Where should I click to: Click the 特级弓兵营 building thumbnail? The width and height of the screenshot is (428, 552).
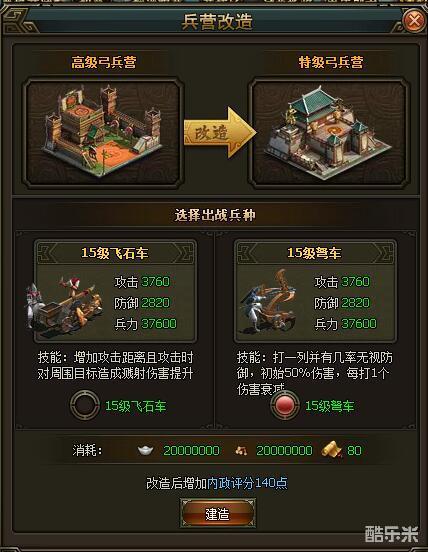pos(329,133)
